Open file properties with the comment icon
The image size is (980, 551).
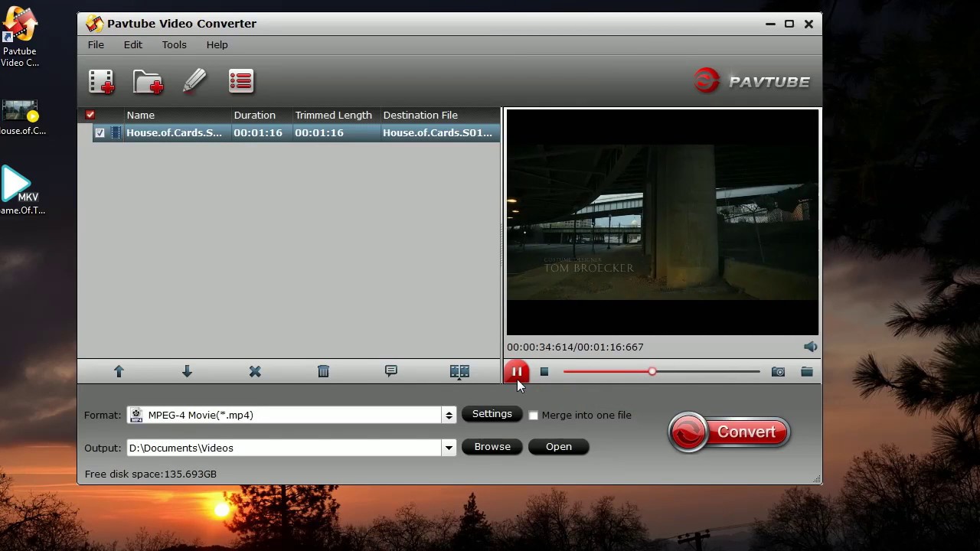pos(391,371)
